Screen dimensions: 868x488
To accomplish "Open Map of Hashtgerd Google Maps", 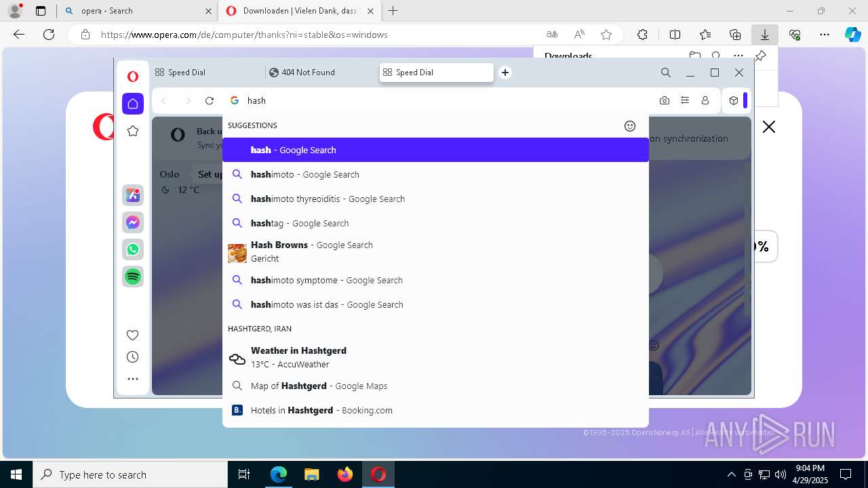I will click(435, 386).
